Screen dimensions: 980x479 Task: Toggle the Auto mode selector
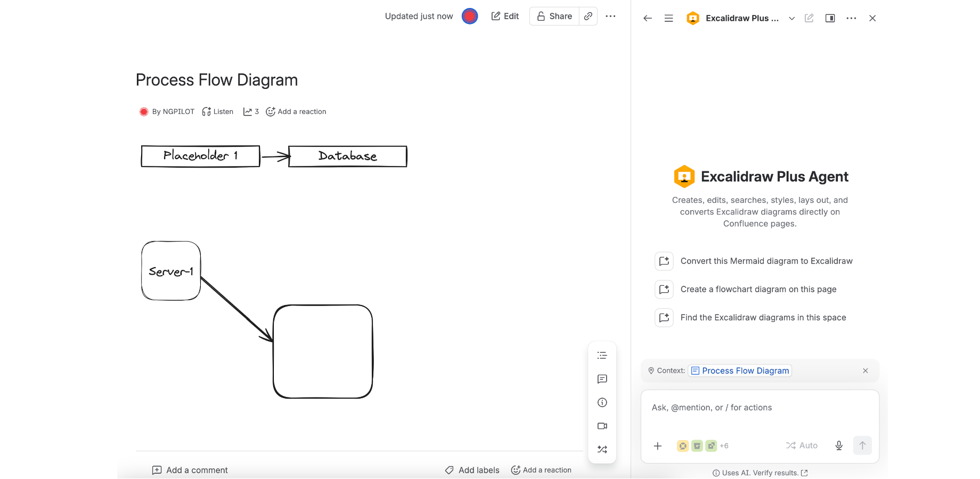point(802,445)
